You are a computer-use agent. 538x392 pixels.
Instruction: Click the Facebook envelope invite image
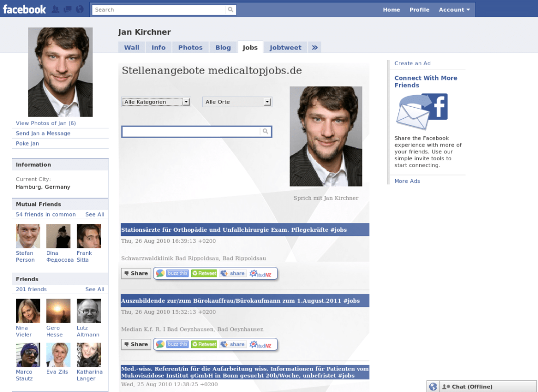422,111
